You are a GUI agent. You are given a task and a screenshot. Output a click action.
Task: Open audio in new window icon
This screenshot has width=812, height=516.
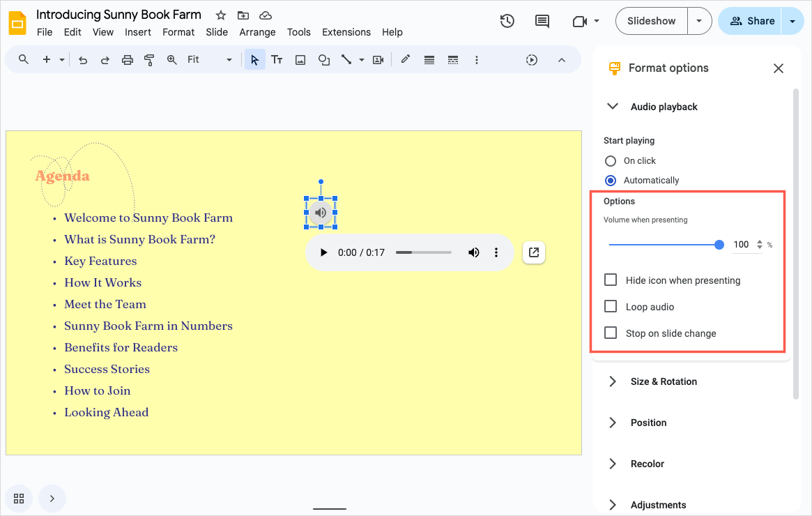[x=534, y=252]
